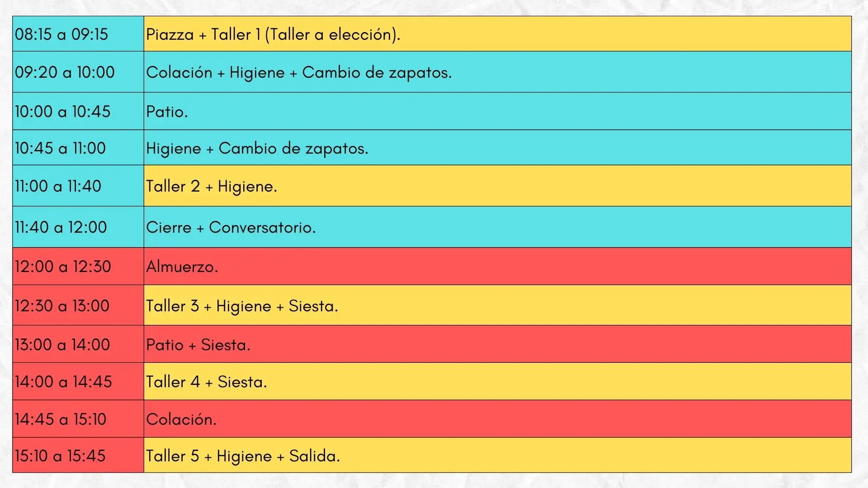Select the 10:00 a 10:45 time cell

click(78, 111)
